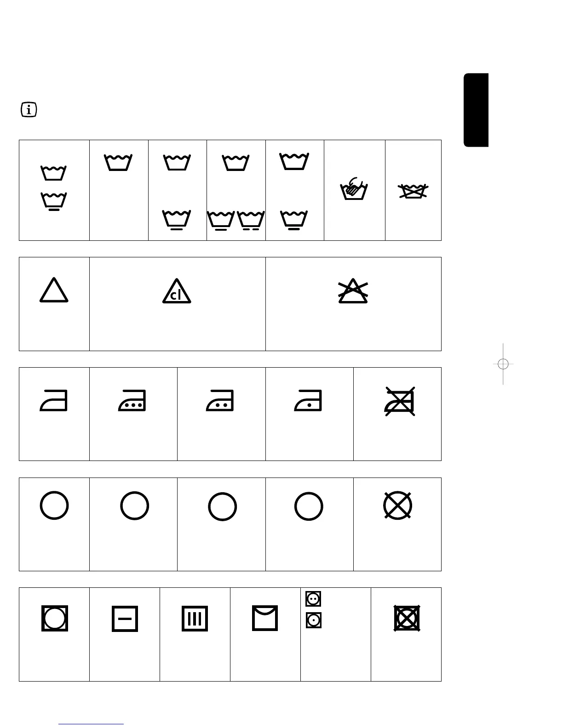This screenshot has width=563, height=728.
Task: Click the blue underlined link at the bottom
Action: [91, 724]
